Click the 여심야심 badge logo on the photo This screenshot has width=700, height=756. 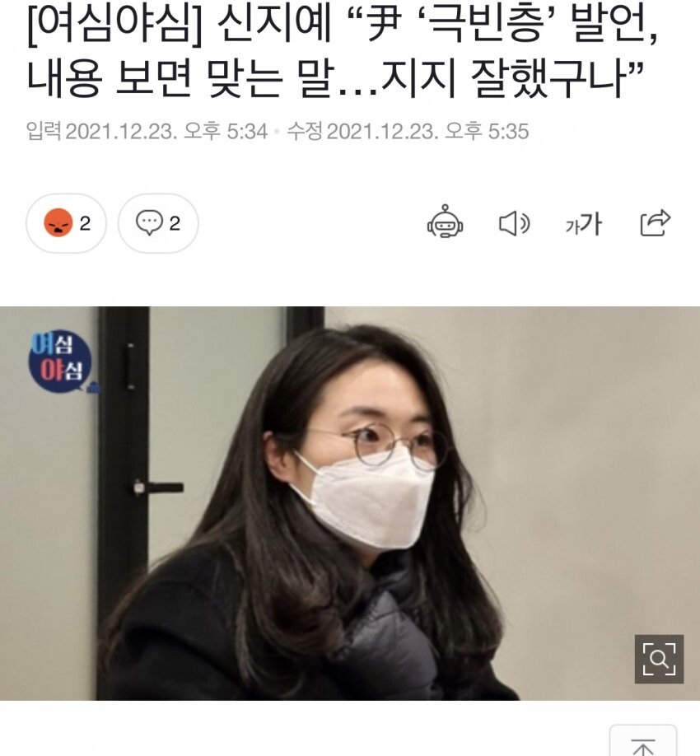point(60,362)
